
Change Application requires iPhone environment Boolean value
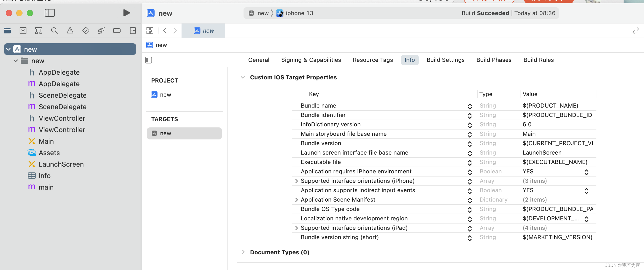click(x=586, y=172)
